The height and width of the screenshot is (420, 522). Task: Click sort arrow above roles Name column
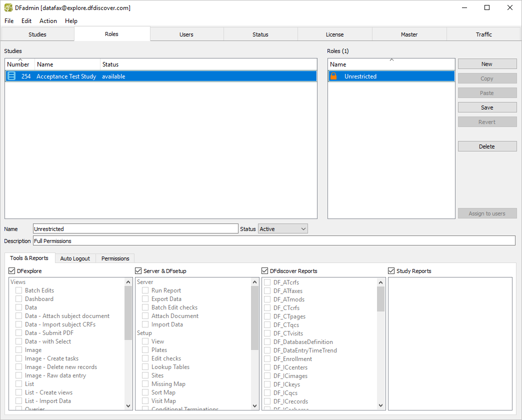pyautogui.click(x=391, y=59)
